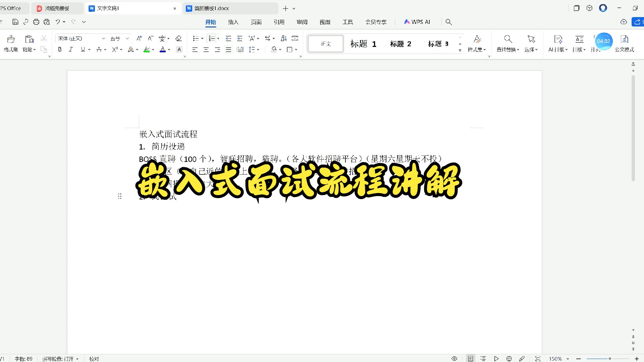644x362 pixels.
Task: Expand the line spacing dropdown
Action: tap(258, 49)
